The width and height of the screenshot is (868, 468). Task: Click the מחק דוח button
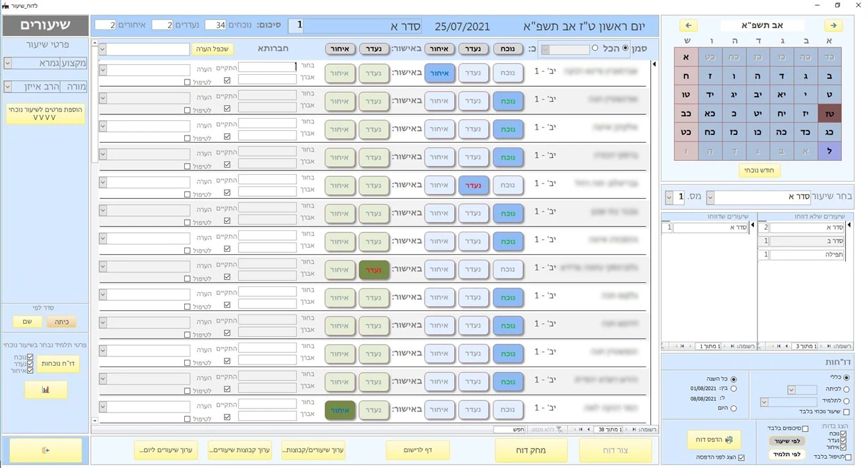(531, 450)
